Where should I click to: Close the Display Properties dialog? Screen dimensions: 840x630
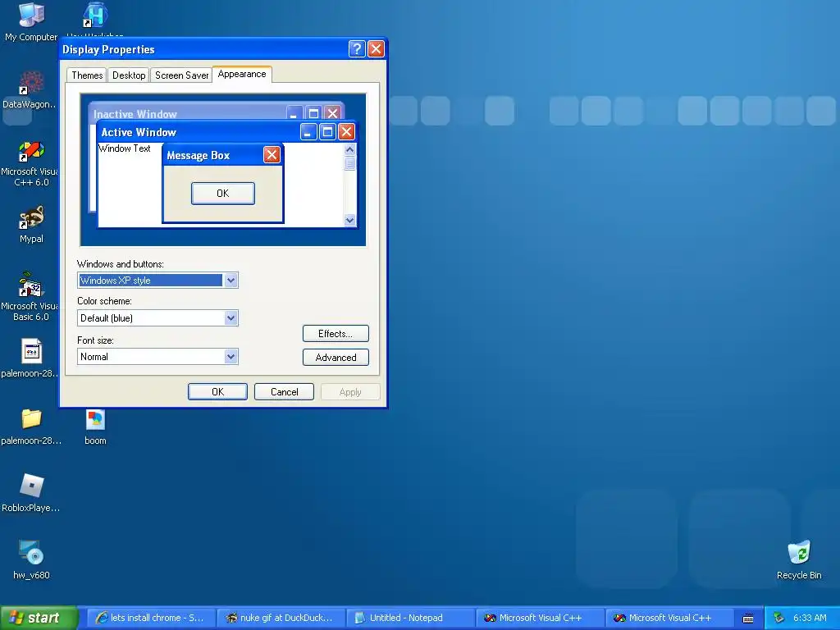tap(376, 48)
